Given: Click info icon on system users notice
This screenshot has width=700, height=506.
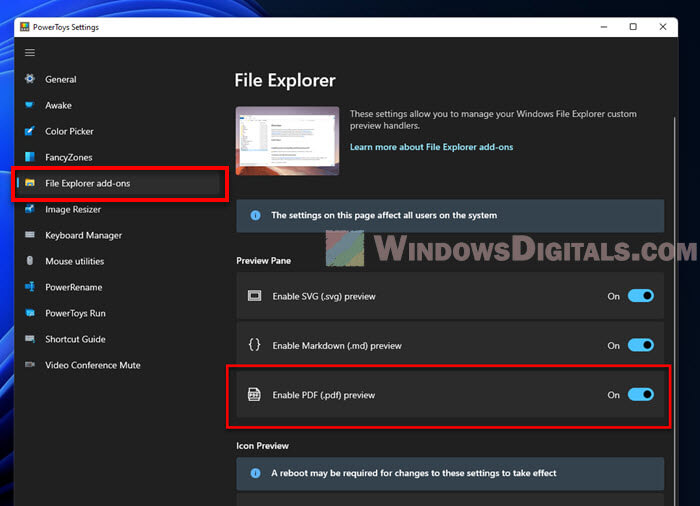Looking at the screenshot, I should [255, 215].
